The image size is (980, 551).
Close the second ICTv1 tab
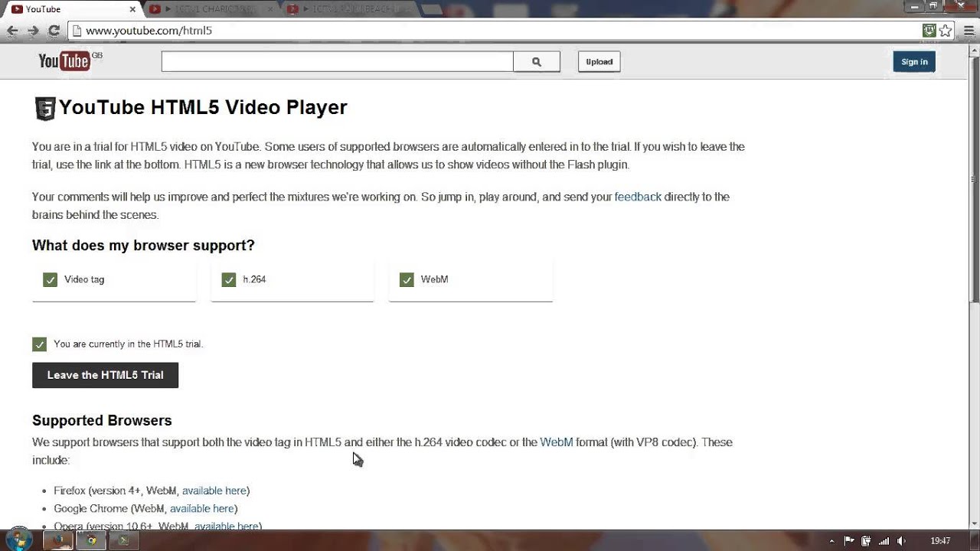coord(272,9)
